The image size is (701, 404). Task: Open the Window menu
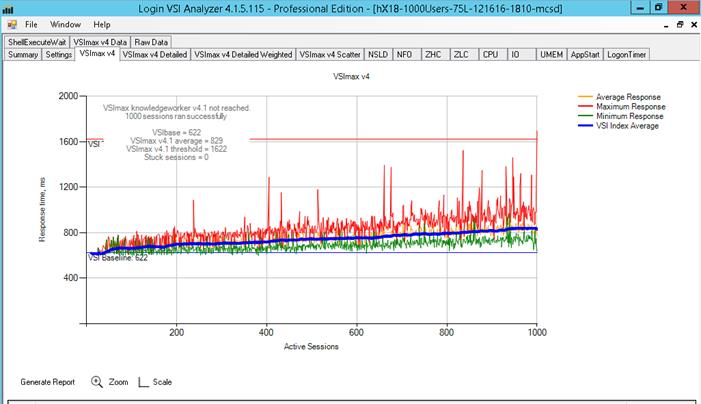click(x=65, y=25)
